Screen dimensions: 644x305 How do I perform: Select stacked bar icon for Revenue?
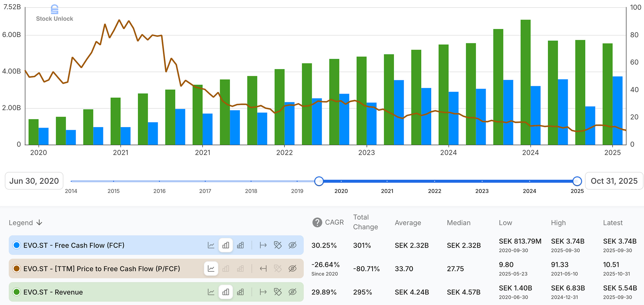(240, 292)
